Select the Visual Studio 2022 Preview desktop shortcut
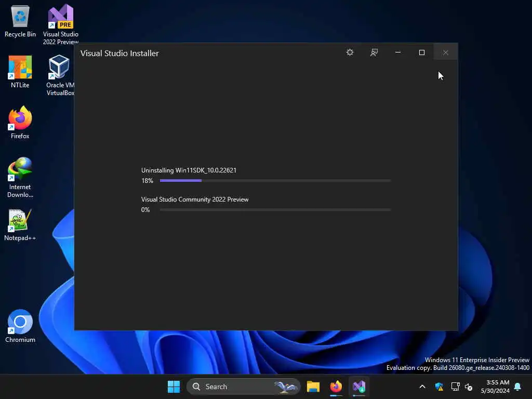This screenshot has height=399, width=532. click(60, 24)
